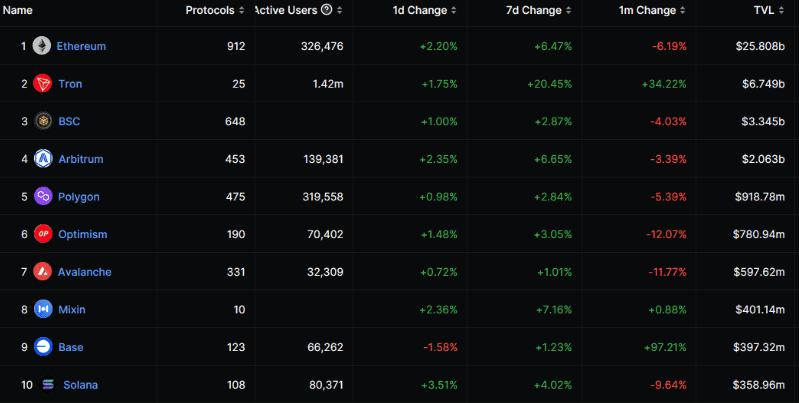Click the Protocols column header label
799x403 pixels.
[x=210, y=10]
